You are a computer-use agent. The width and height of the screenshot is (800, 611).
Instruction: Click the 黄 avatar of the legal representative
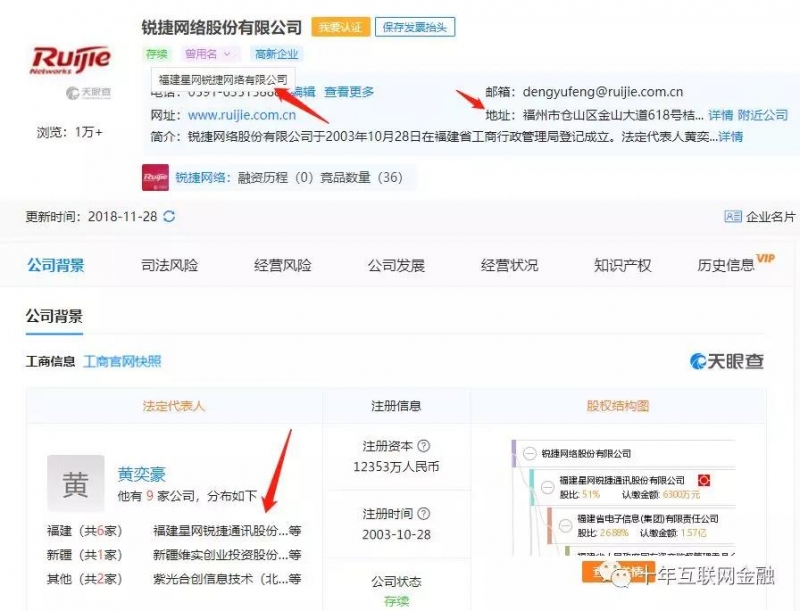click(76, 483)
